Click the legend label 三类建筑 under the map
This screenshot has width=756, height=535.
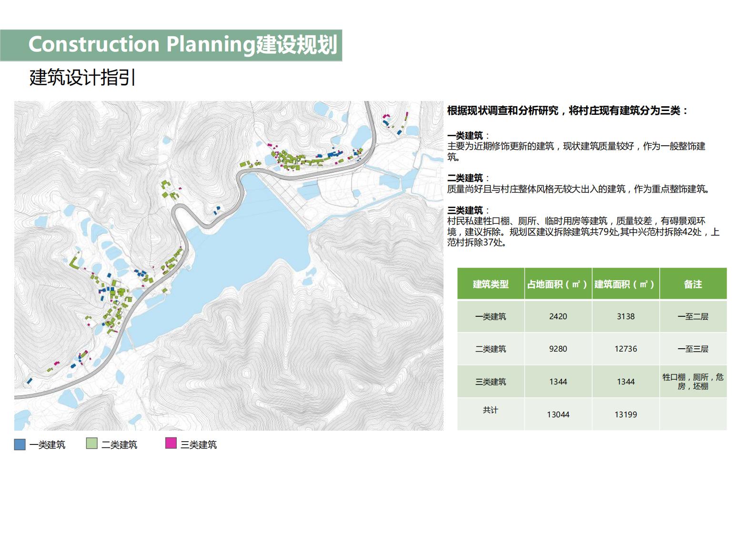[x=199, y=444]
